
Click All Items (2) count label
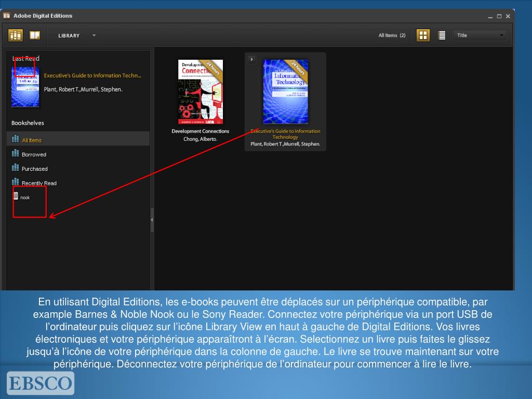(x=392, y=35)
